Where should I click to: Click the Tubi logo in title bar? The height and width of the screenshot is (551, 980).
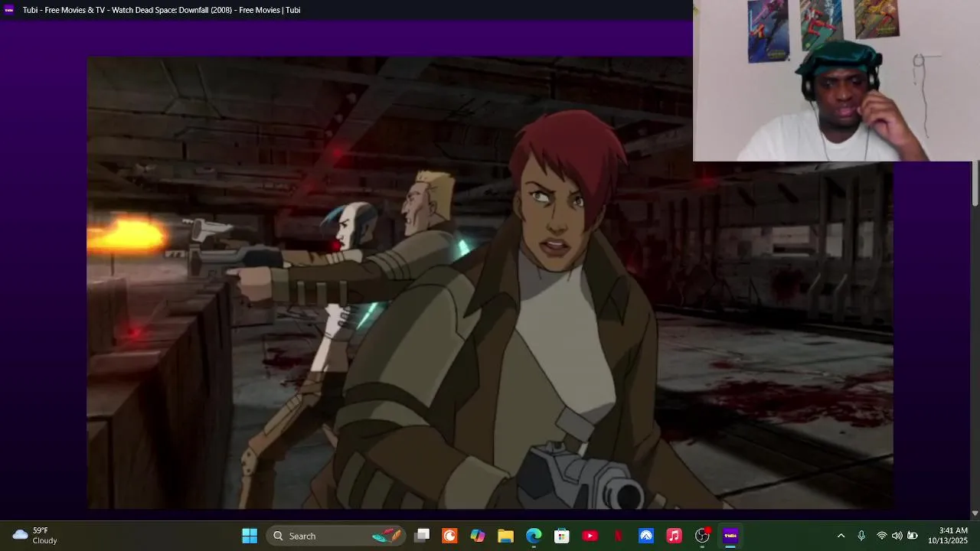click(9, 10)
